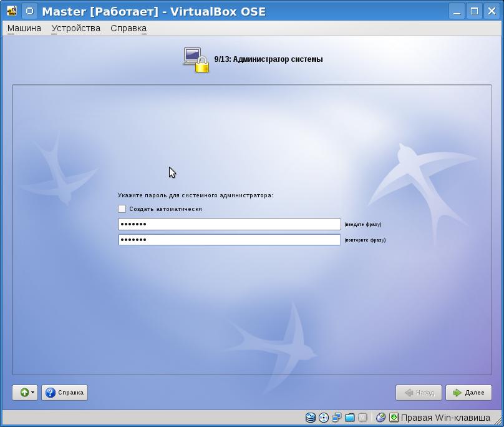Click the CD/DVD drive status icon
The height and width of the screenshot is (427, 504).
[x=323, y=418]
